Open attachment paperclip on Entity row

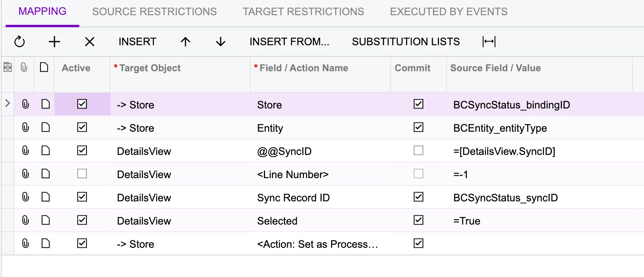click(x=26, y=127)
